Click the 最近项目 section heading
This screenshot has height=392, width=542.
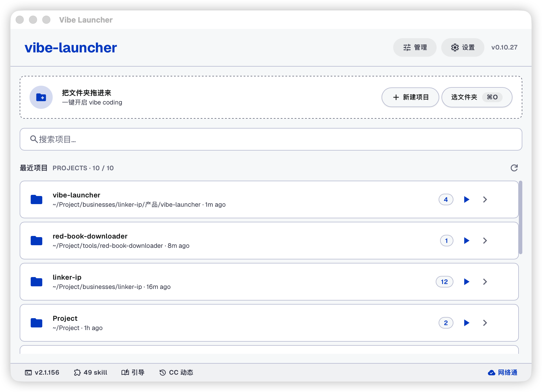tap(34, 168)
